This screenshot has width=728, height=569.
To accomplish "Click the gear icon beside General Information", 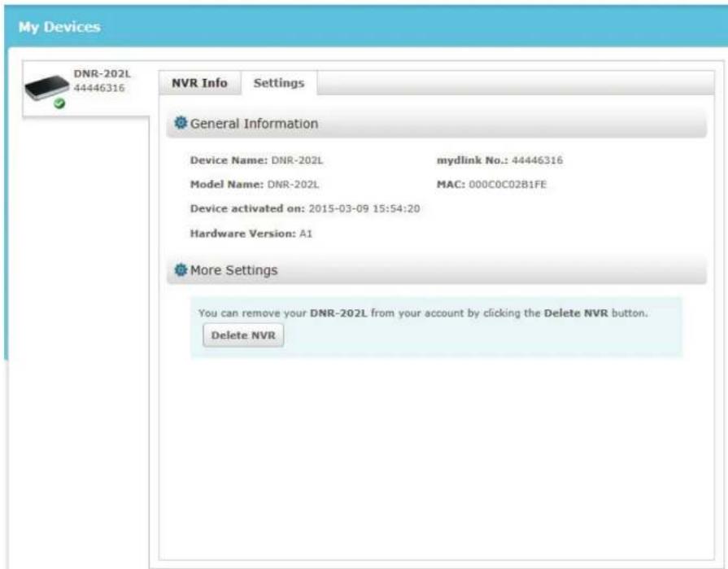I will (x=181, y=123).
